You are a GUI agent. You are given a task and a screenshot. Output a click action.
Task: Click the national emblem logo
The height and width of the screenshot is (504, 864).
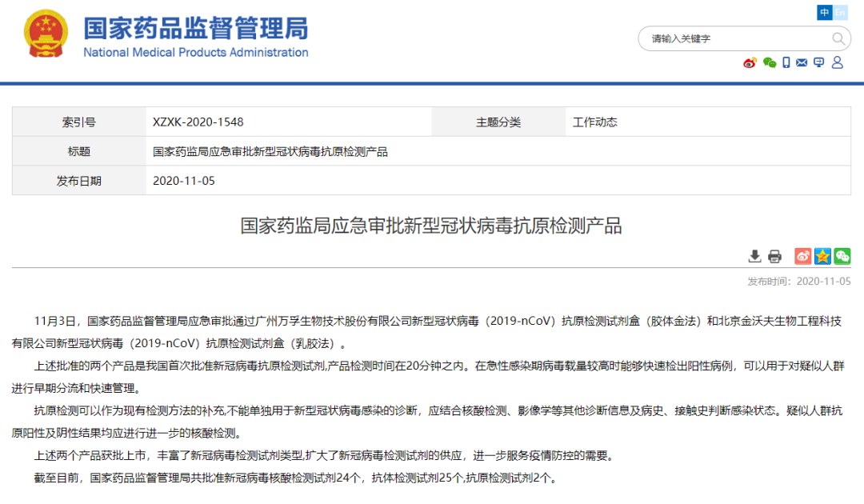click(x=46, y=34)
